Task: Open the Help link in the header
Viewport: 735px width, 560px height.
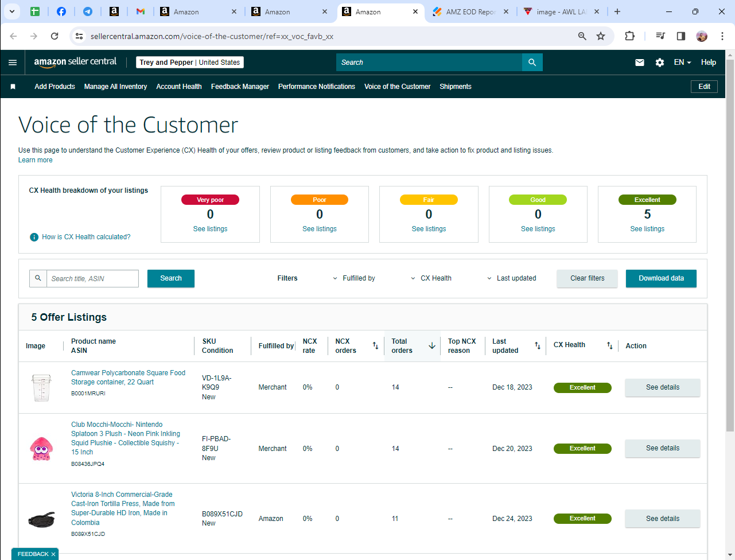Action: click(709, 63)
